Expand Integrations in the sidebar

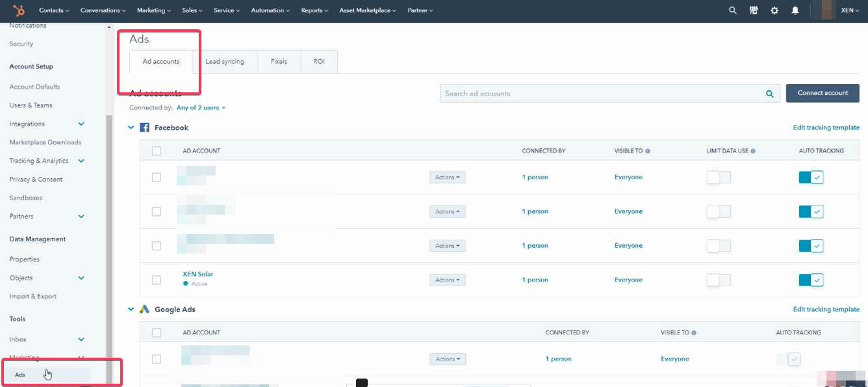[x=81, y=124]
